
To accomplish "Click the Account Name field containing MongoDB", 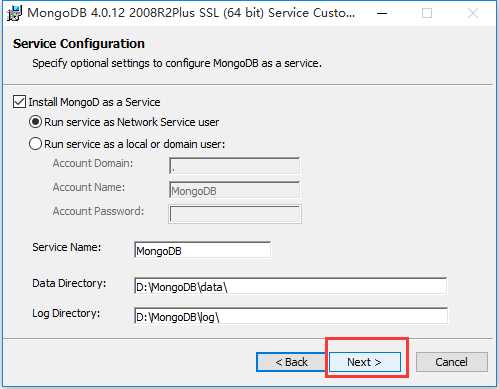I will pyautogui.click(x=235, y=190).
